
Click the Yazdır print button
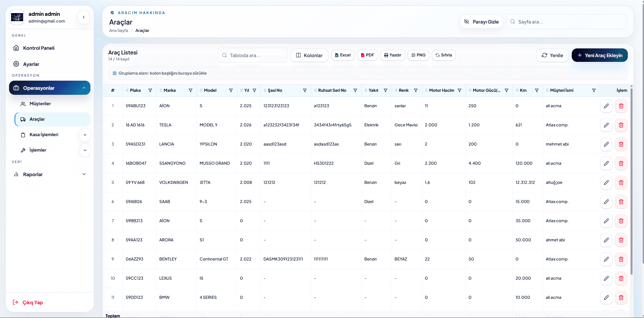coord(393,55)
